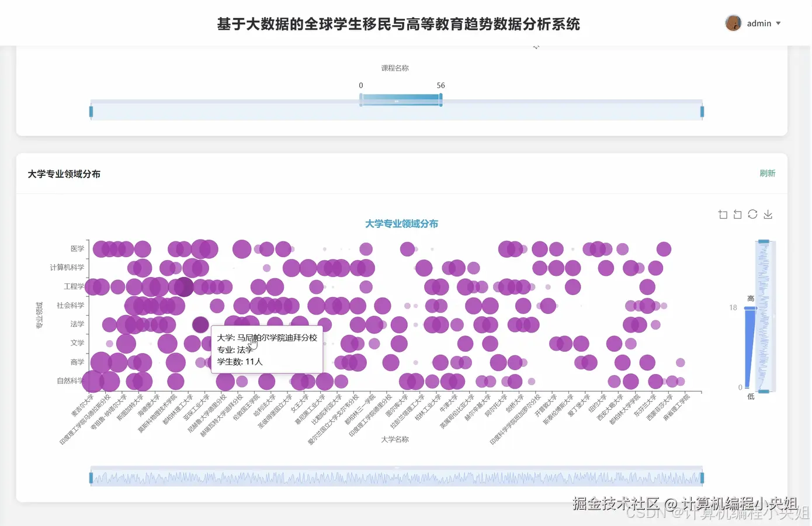Click the 医学 y-axis label
Screen dimensions: 812x526
pos(77,248)
